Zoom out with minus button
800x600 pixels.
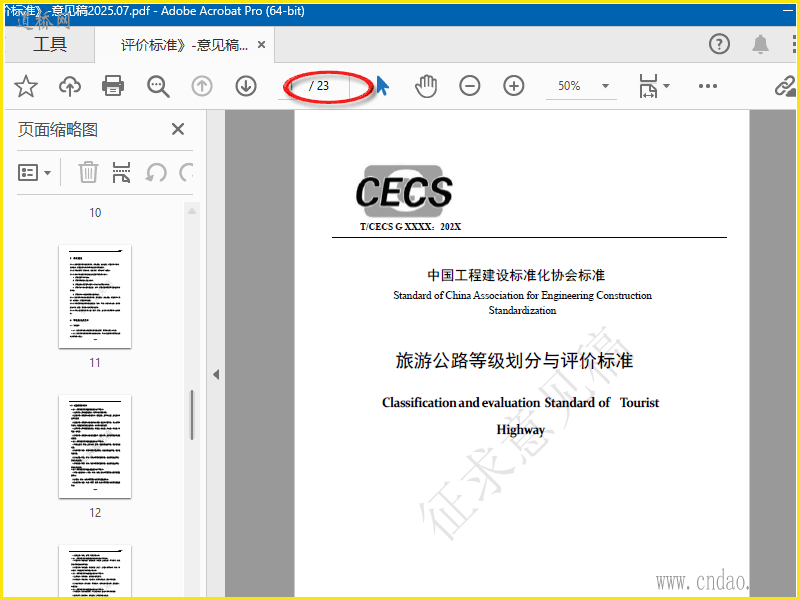tap(469, 86)
